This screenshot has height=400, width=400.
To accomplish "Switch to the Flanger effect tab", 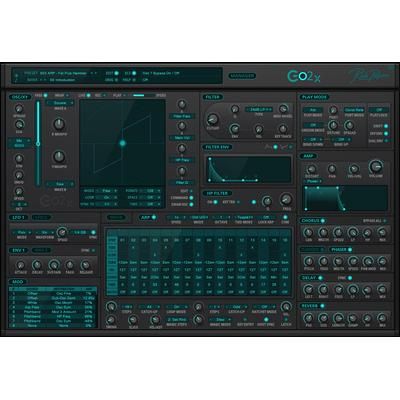I will [x=311, y=249].
